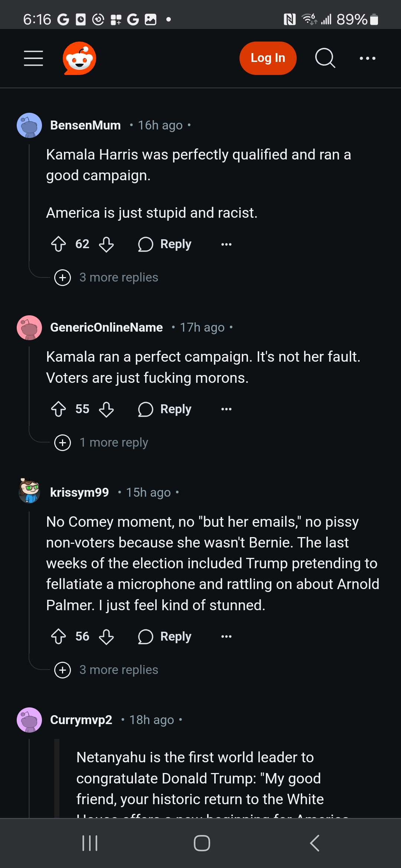
Task: Open the hamburger navigation menu
Action: [33, 58]
